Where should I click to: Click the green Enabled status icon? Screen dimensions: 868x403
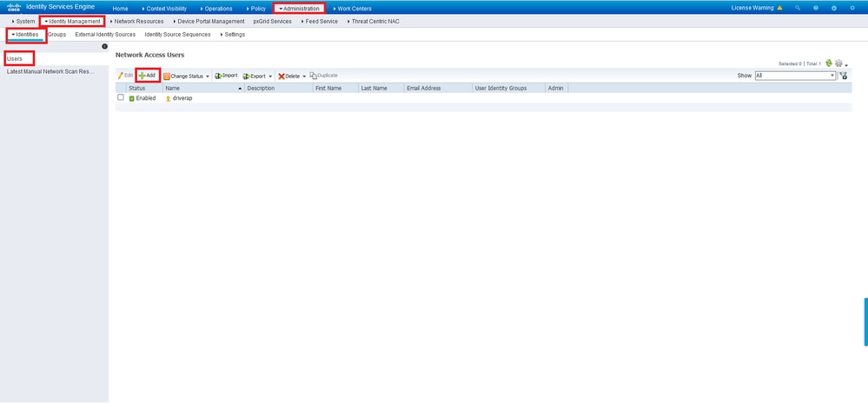pyautogui.click(x=132, y=98)
